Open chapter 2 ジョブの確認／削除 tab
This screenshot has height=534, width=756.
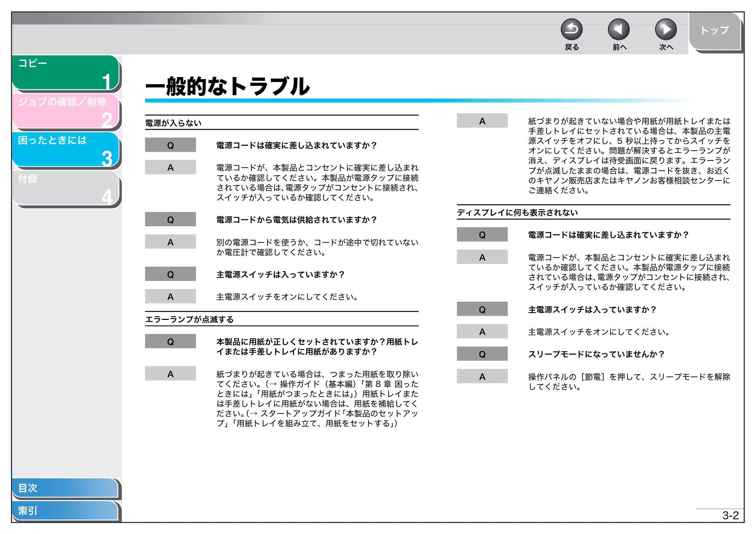66,111
